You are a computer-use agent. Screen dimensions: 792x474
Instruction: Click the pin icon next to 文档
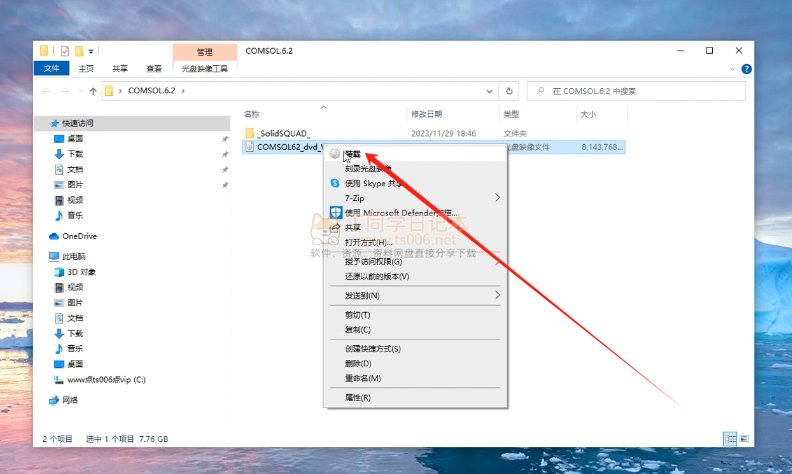click(225, 170)
